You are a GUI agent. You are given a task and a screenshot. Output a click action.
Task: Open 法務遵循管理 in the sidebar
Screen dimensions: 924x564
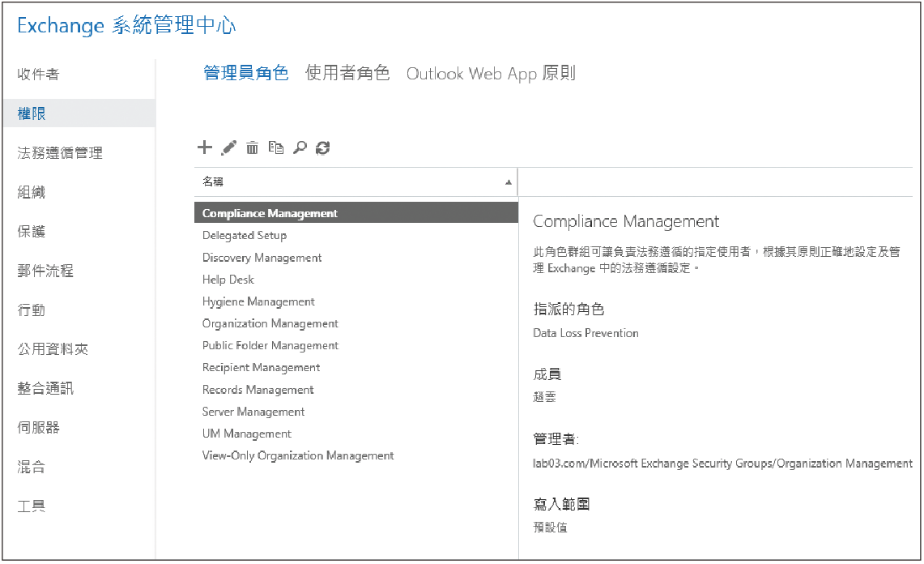(x=60, y=153)
